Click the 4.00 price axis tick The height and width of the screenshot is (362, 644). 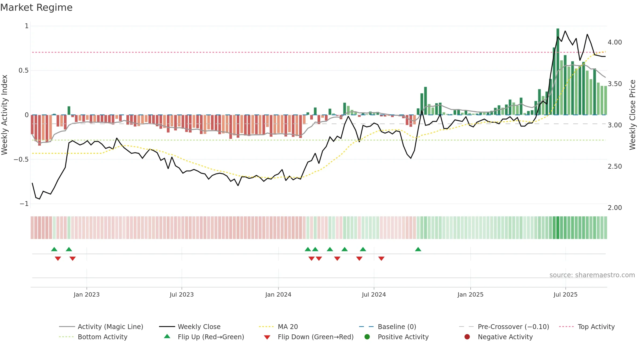pos(615,42)
